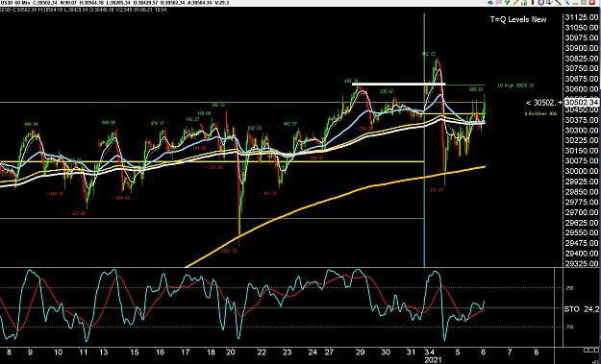Click the 29325.00 price axis label
Viewport: 601px width, 364px height.
point(582,264)
